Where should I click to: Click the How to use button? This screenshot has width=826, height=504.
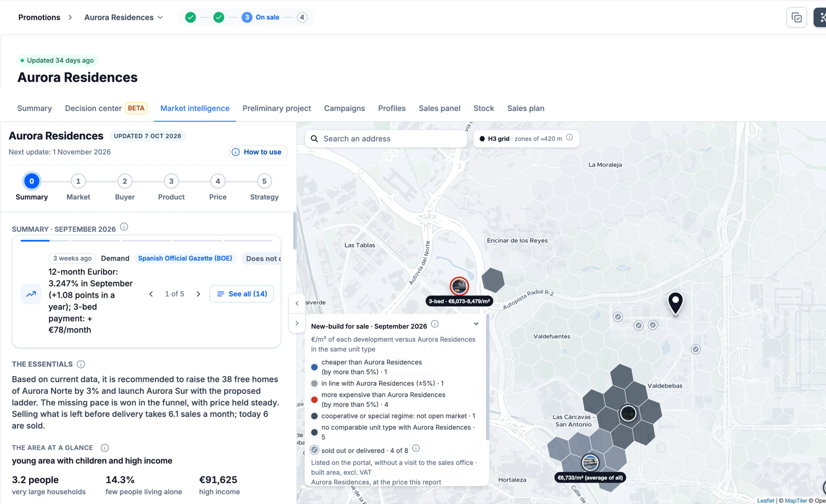258,152
